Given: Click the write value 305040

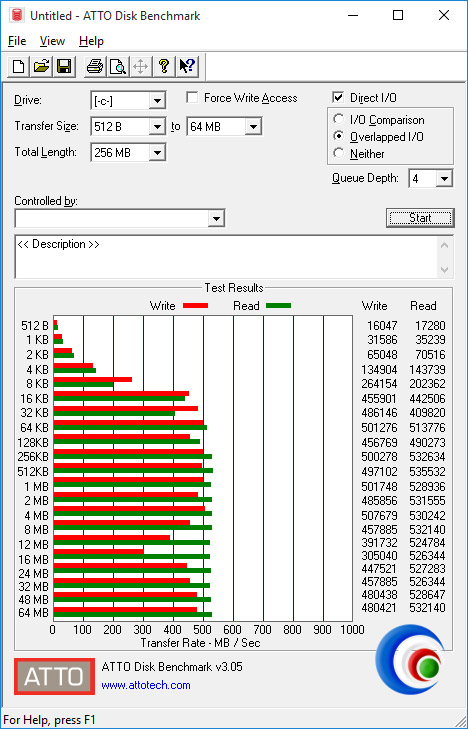Looking at the screenshot, I should [x=379, y=556].
